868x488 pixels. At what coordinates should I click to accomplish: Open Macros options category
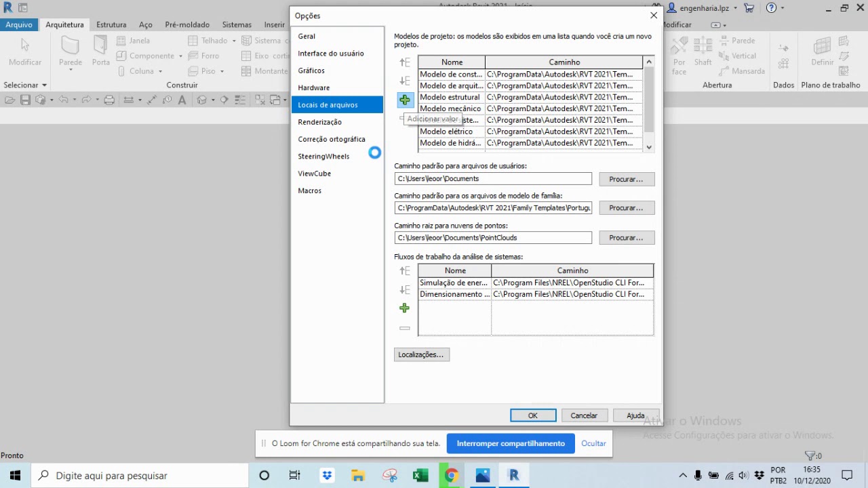(337, 191)
